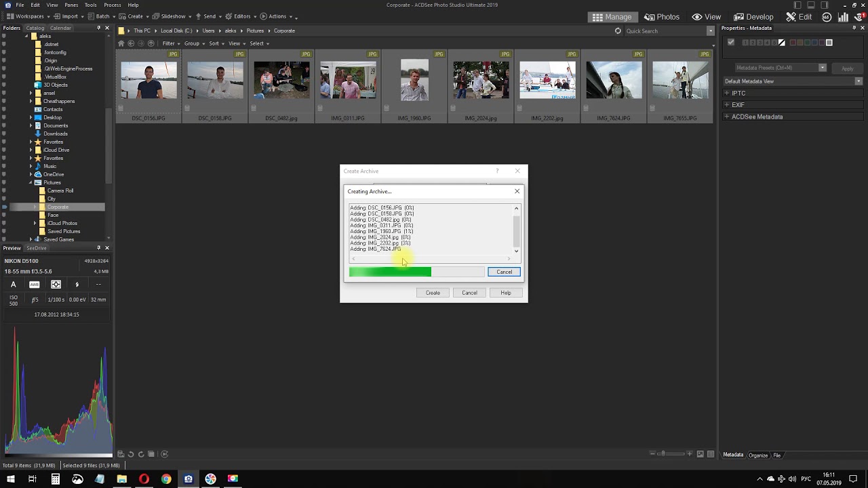
Task: Open the Filter dropdown
Action: 170,43
